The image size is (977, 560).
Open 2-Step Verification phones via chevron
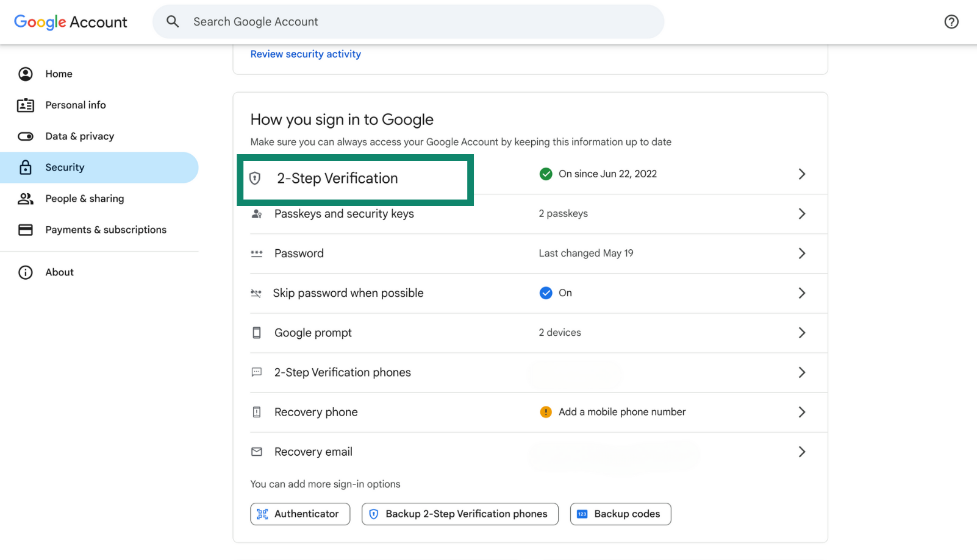pos(802,372)
